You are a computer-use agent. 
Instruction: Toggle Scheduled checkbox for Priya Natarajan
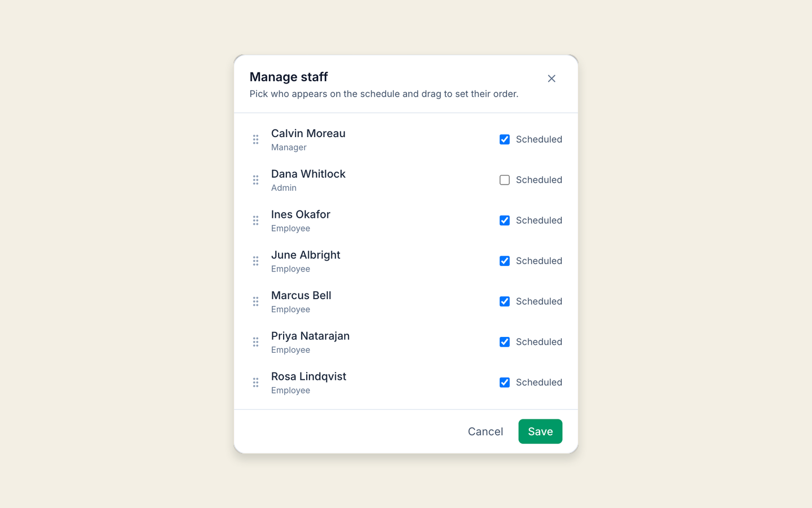(505, 342)
